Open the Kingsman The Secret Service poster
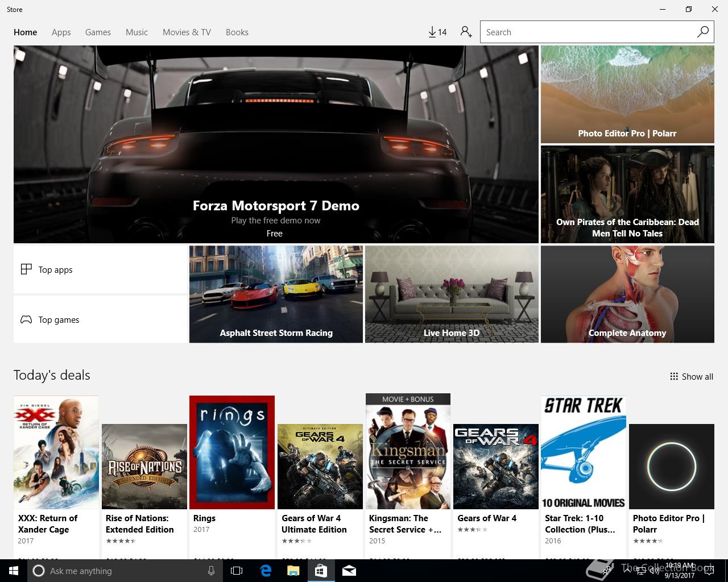The height and width of the screenshot is (582, 728). coord(408,451)
